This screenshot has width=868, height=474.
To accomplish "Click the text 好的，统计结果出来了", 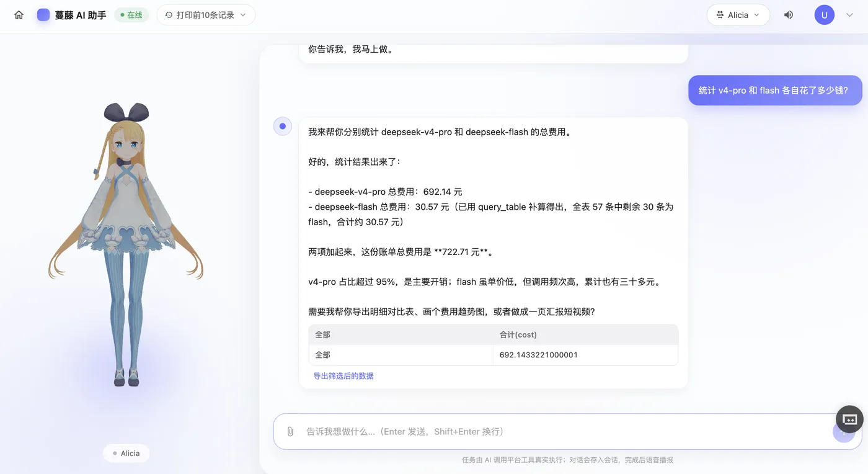I will coord(355,162).
